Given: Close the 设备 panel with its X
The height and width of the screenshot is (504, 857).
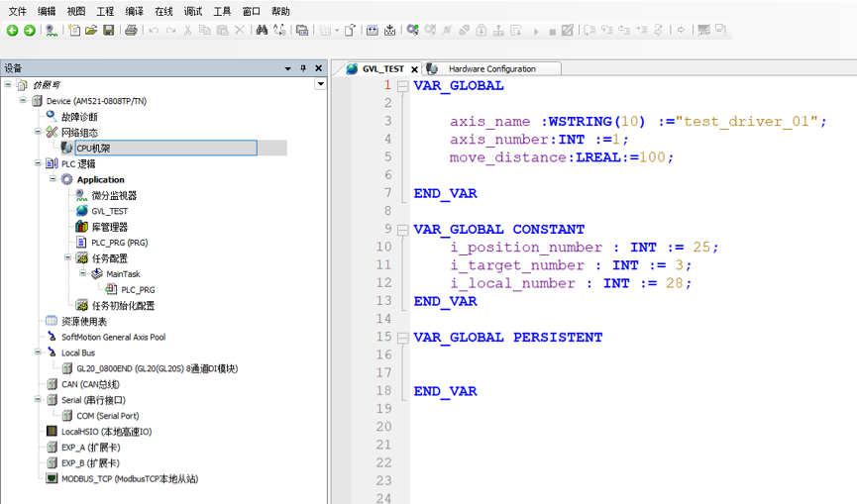Looking at the screenshot, I should pos(319,68).
